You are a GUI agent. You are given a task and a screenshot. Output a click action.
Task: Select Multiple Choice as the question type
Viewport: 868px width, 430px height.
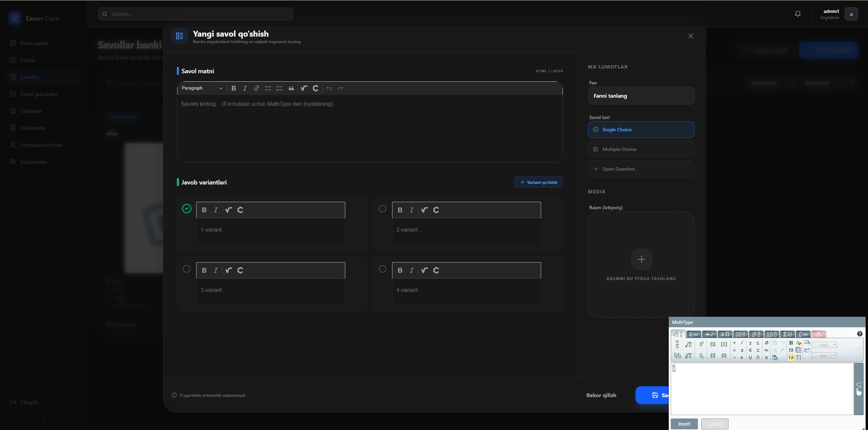tap(641, 149)
